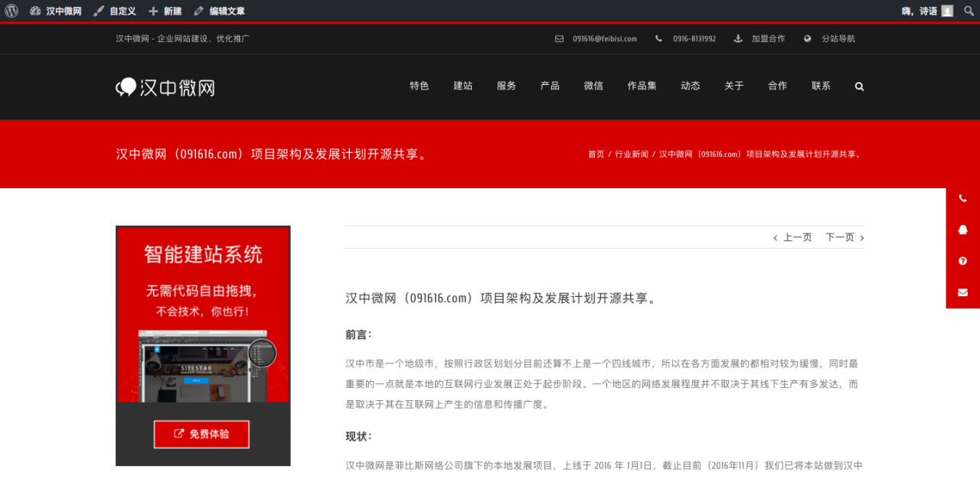The height and width of the screenshot is (479, 980).
Task: Click the 现状: subheading
Action: pyautogui.click(x=358, y=436)
